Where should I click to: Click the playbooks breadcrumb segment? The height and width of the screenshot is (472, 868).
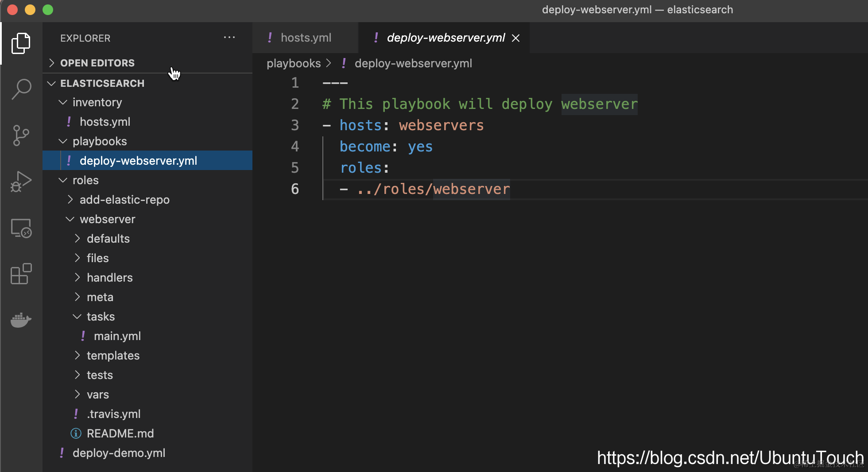(x=294, y=63)
